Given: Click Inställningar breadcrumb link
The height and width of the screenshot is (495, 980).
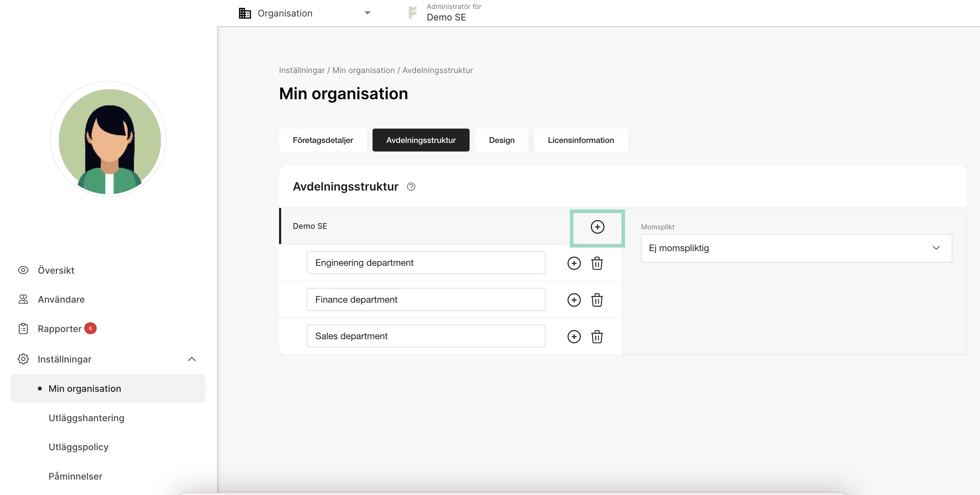Looking at the screenshot, I should pyautogui.click(x=302, y=71).
